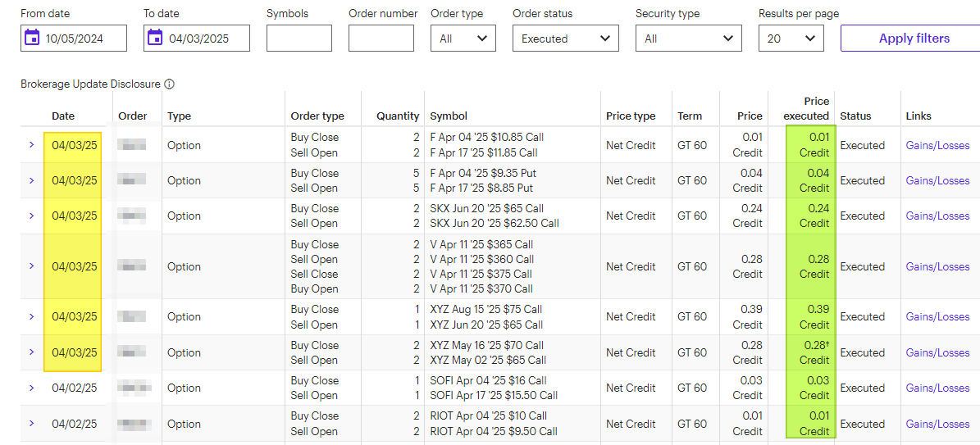Open the Order status Executed dropdown
The image size is (980, 445).
[x=566, y=39]
